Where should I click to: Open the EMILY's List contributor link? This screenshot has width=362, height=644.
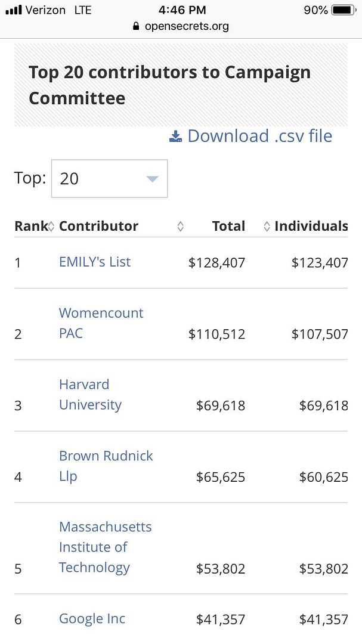click(x=95, y=262)
